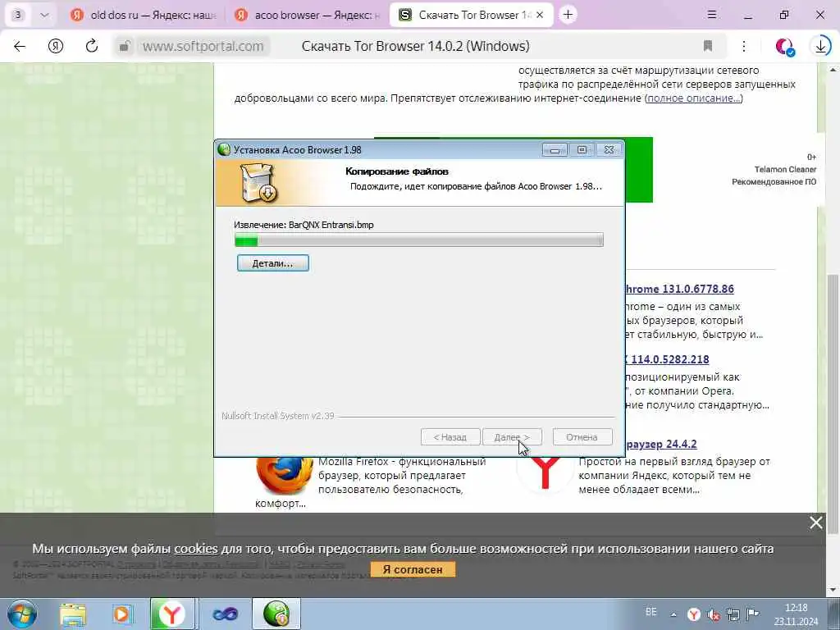This screenshot has width=840, height=630.
Task: Show hidden tray icons arrow
Action: [x=673, y=615]
